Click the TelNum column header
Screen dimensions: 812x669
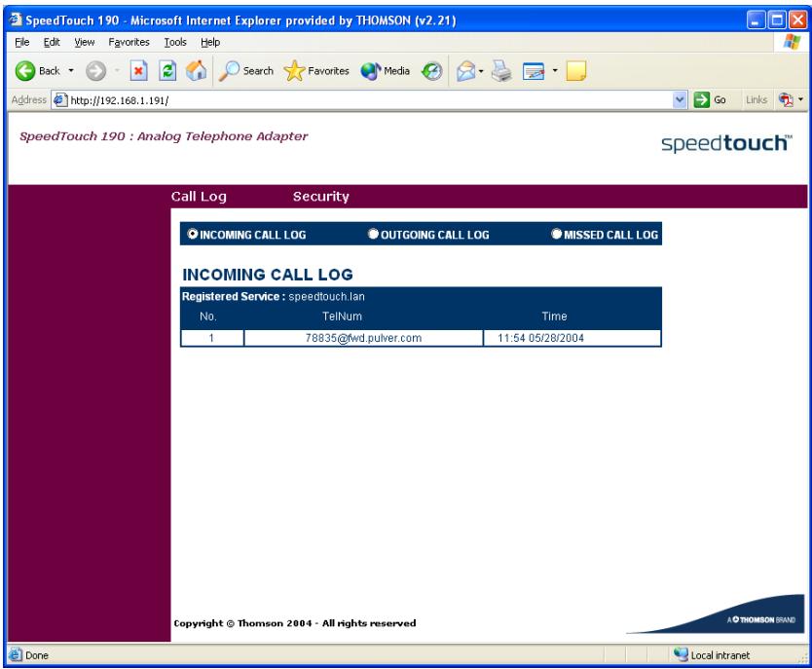click(342, 316)
